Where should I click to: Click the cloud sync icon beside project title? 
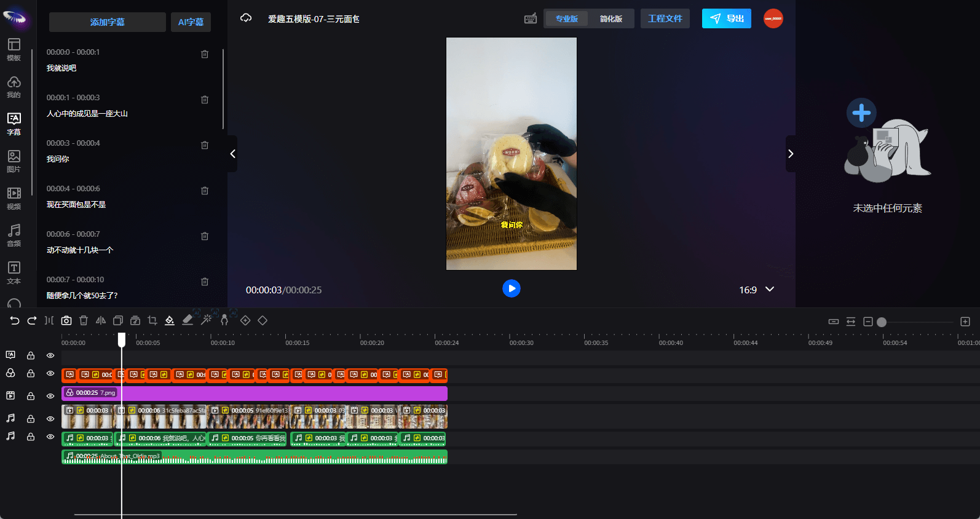pos(246,18)
